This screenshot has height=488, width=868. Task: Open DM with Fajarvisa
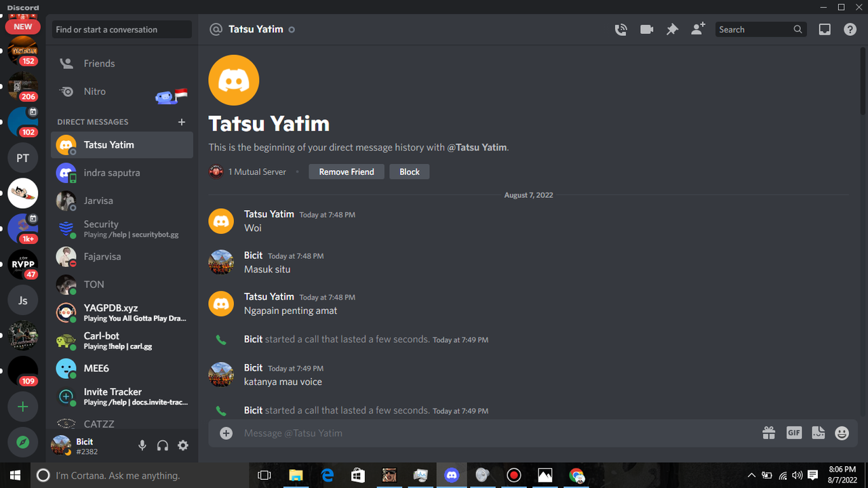122,257
